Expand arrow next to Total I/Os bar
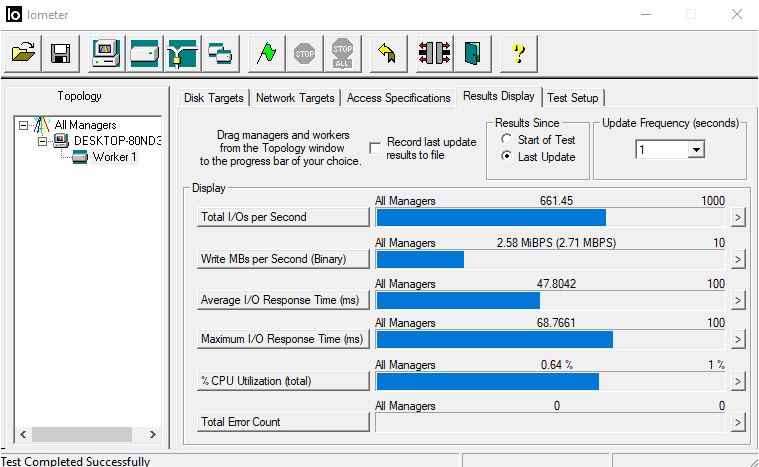The width and height of the screenshot is (759, 467). pyautogui.click(x=738, y=217)
